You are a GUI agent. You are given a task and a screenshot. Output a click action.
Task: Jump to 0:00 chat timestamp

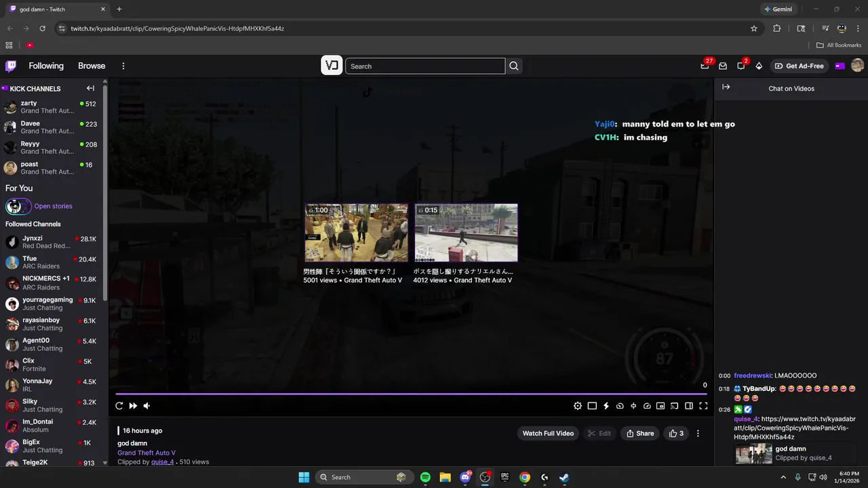724,375
